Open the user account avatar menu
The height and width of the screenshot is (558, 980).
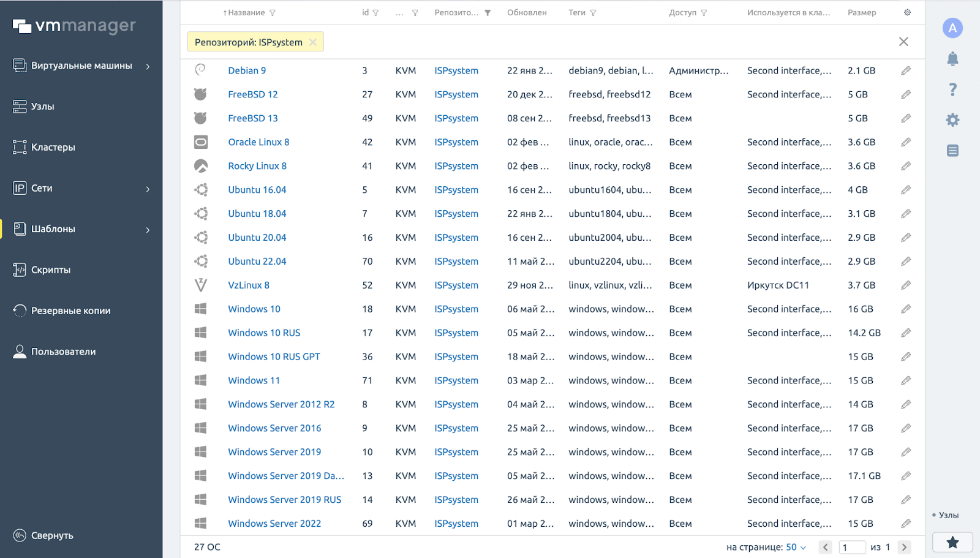pyautogui.click(x=952, y=28)
